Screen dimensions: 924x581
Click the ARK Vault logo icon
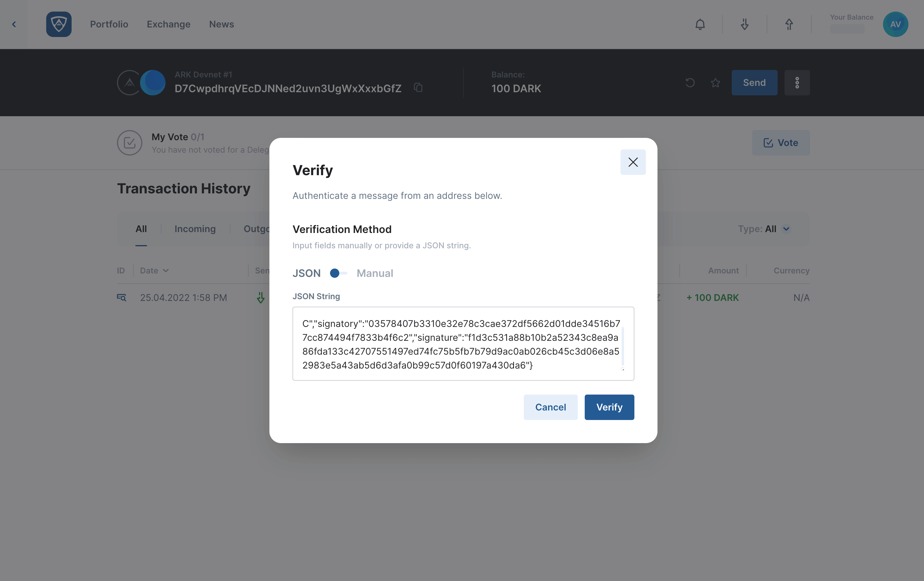point(59,24)
